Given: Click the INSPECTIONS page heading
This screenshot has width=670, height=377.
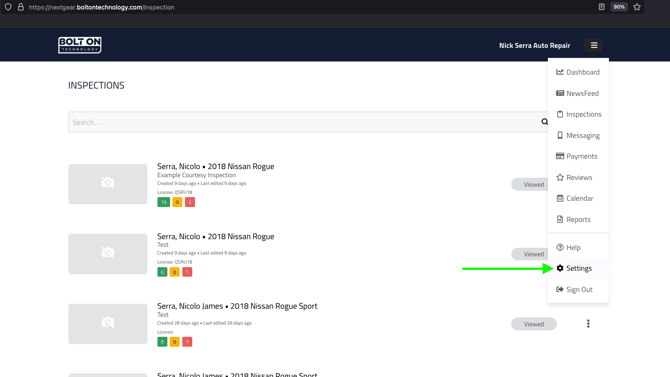Looking at the screenshot, I should click(96, 85).
